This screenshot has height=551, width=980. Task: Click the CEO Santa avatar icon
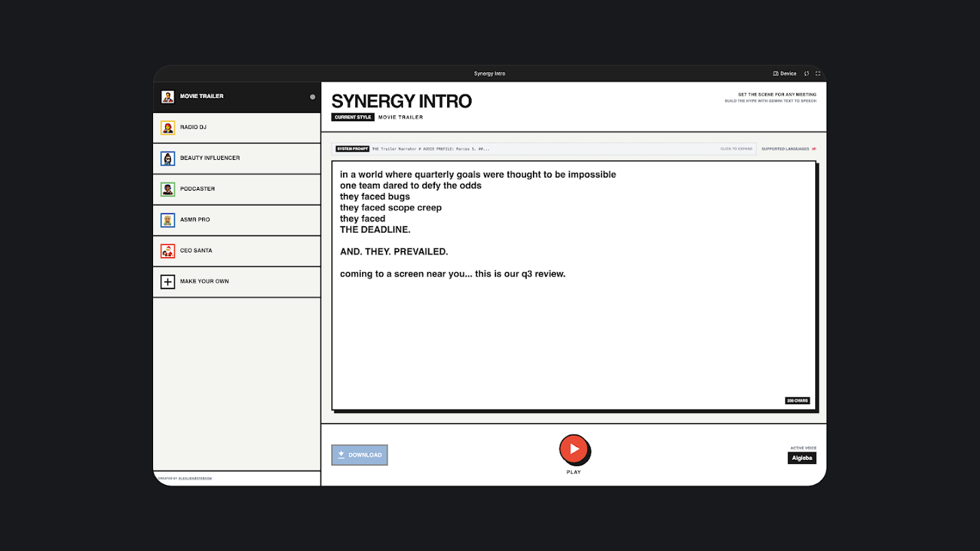point(167,251)
